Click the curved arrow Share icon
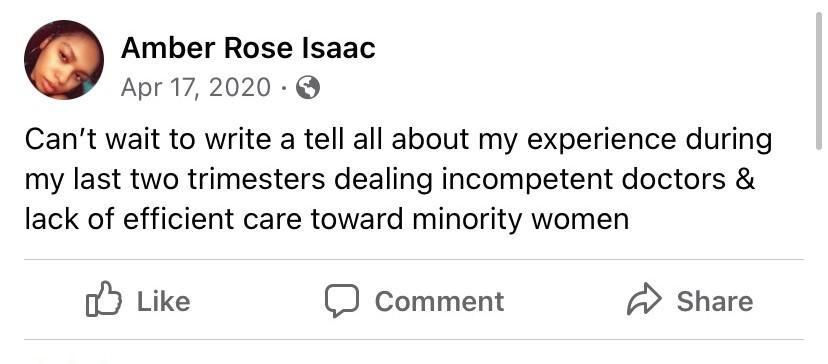 644,301
